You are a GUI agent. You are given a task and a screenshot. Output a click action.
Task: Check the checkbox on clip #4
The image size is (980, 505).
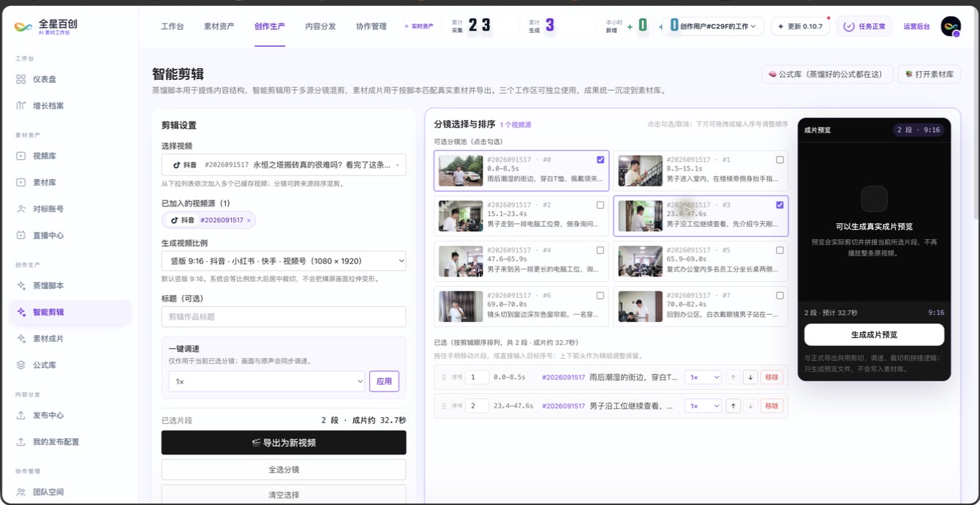pos(600,250)
